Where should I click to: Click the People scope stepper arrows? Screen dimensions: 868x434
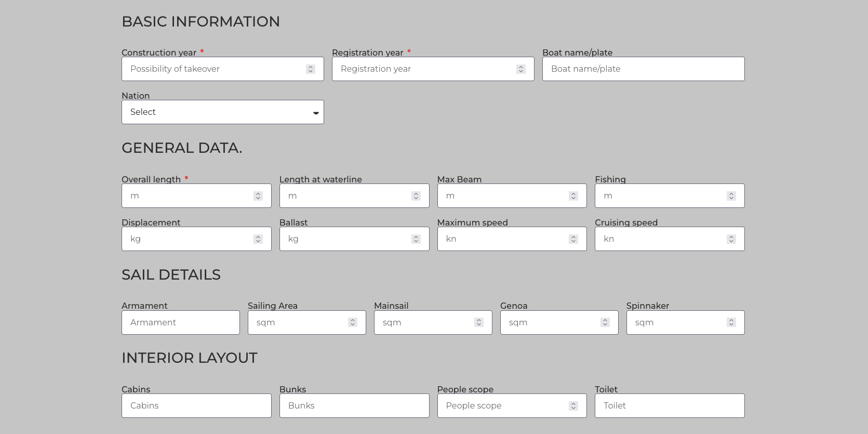pyautogui.click(x=573, y=406)
